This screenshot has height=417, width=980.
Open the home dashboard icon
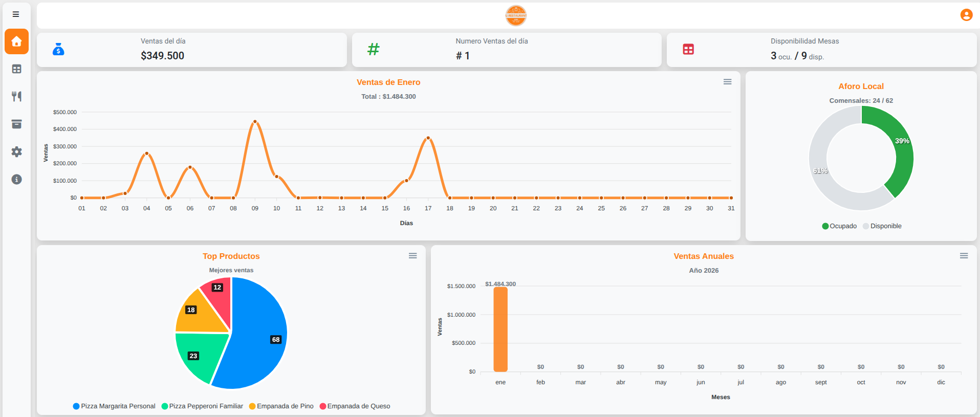(16, 41)
